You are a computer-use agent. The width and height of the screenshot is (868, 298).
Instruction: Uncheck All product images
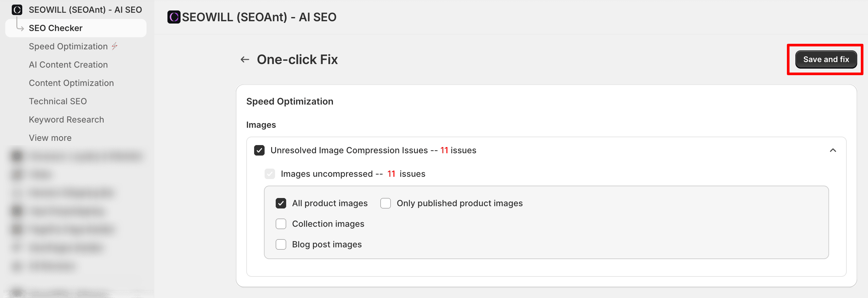(281, 203)
